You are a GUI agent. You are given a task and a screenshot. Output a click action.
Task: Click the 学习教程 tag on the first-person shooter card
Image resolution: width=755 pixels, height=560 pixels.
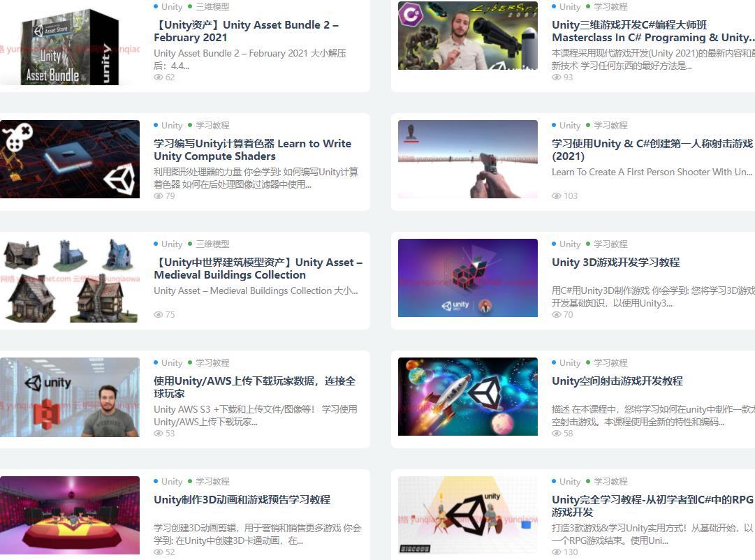610,125
